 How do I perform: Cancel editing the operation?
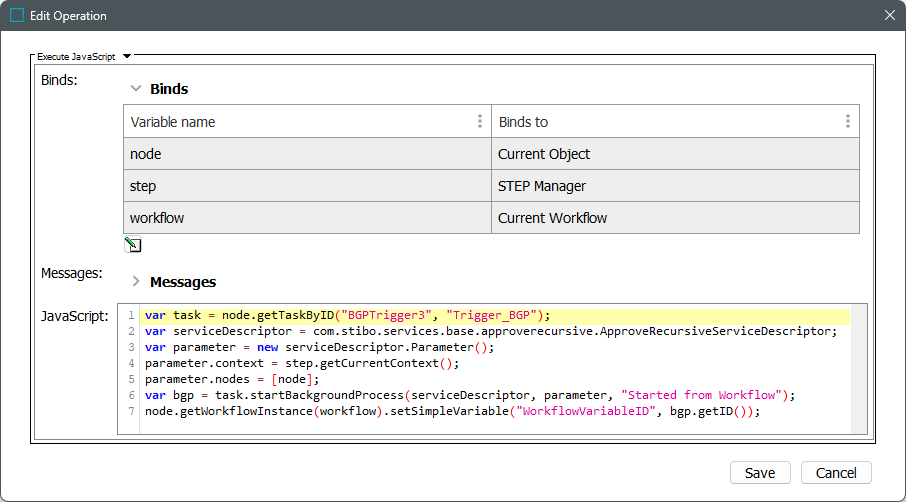pos(836,473)
